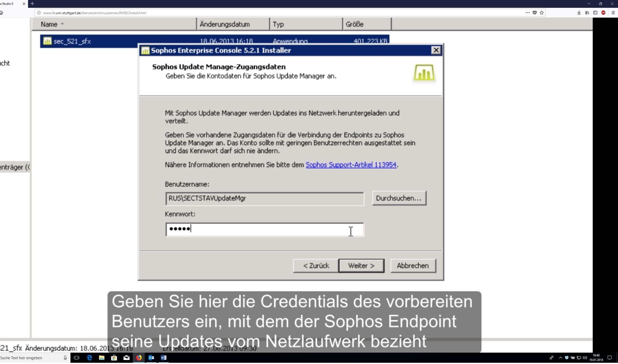Click site information icon in address bar
The image size is (618, 364).
39,13
